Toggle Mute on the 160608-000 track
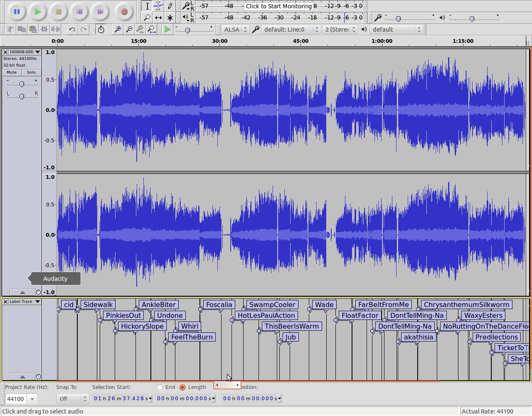532x416 pixels. [x=12, y=72]
